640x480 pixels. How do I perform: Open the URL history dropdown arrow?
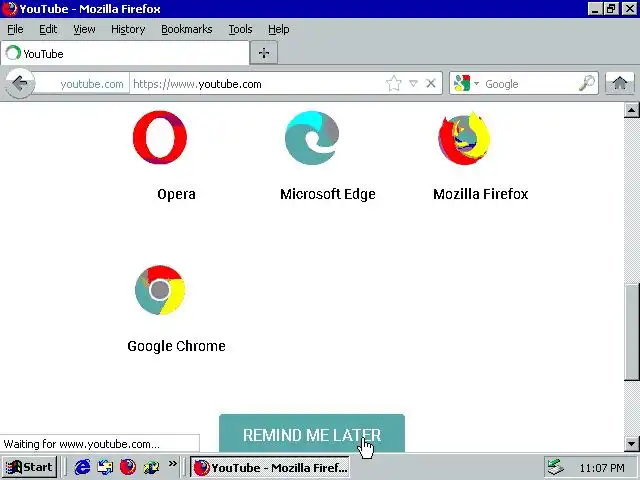click(x=413, y=84)
